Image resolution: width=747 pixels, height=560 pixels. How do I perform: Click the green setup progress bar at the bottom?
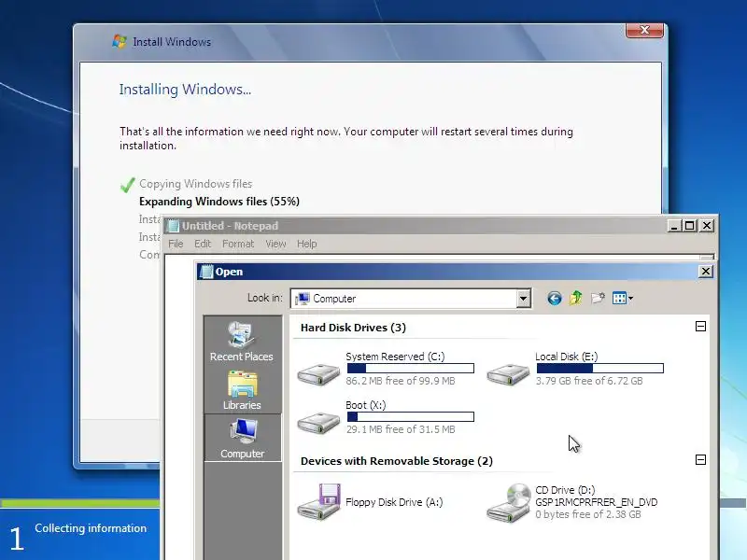(80, 503)
